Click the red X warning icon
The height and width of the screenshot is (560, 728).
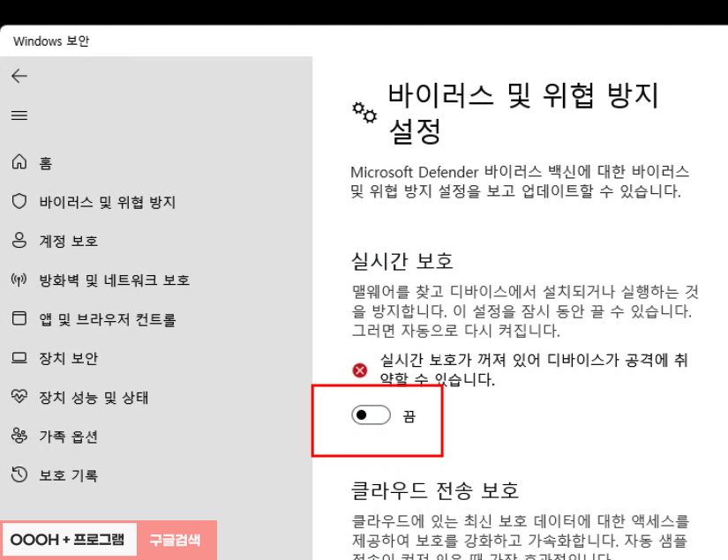(360, 370)
